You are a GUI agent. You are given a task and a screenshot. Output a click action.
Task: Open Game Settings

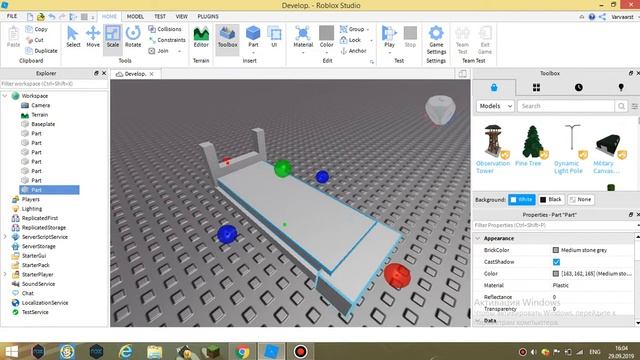(436, 40)
